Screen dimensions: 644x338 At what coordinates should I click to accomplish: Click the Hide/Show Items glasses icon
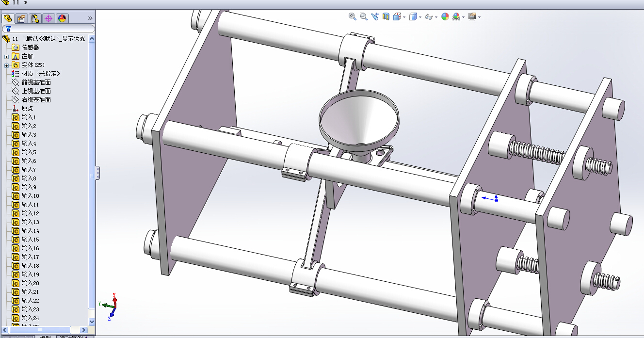(x=429, y=16)
